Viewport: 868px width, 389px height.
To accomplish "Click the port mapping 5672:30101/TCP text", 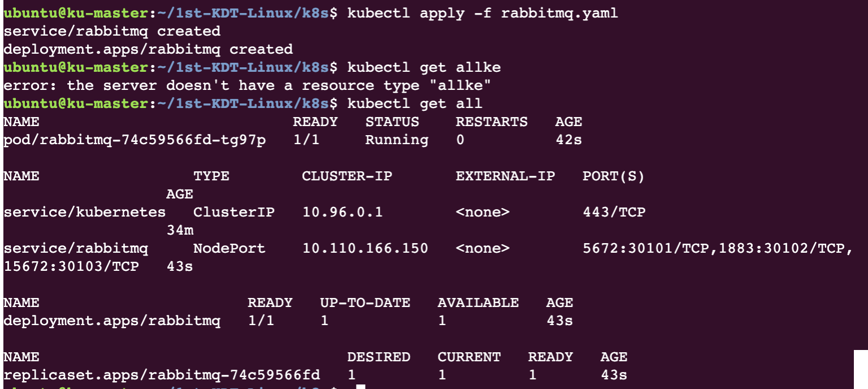I will [645, 248].
